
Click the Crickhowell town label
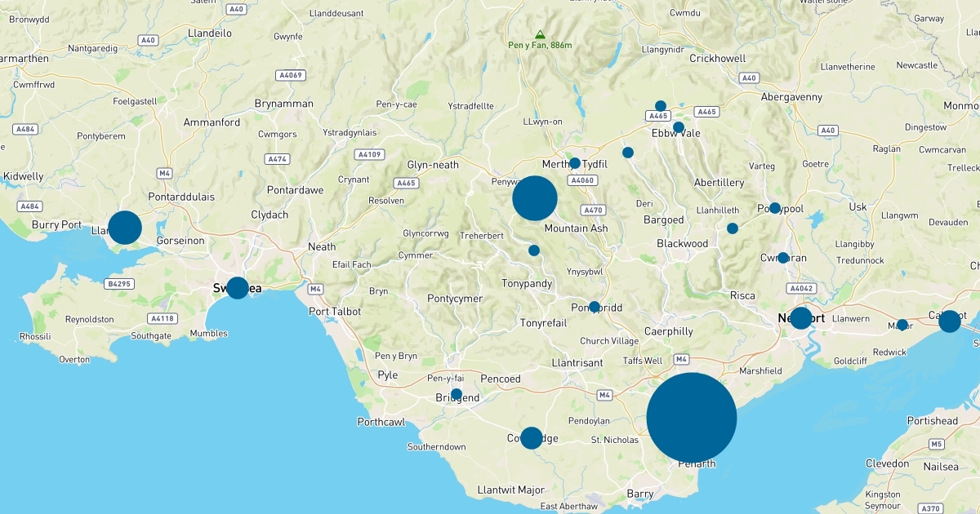718,59
